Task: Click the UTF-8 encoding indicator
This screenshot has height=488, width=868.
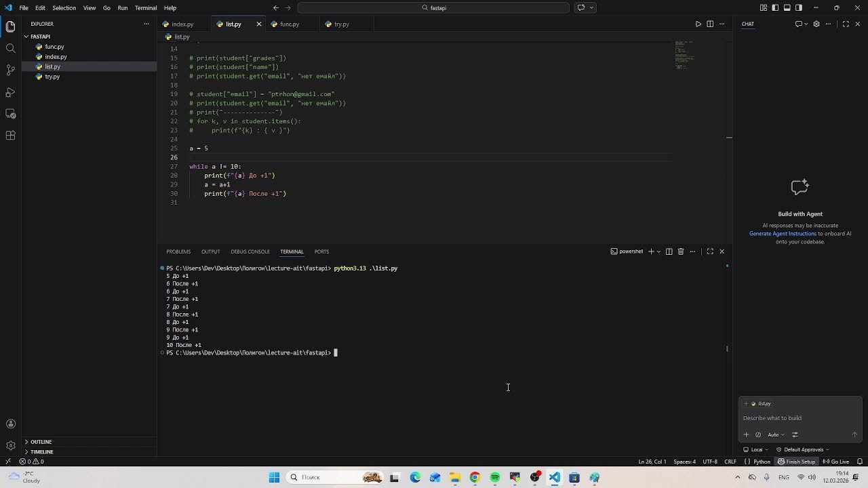Action: 710,462
